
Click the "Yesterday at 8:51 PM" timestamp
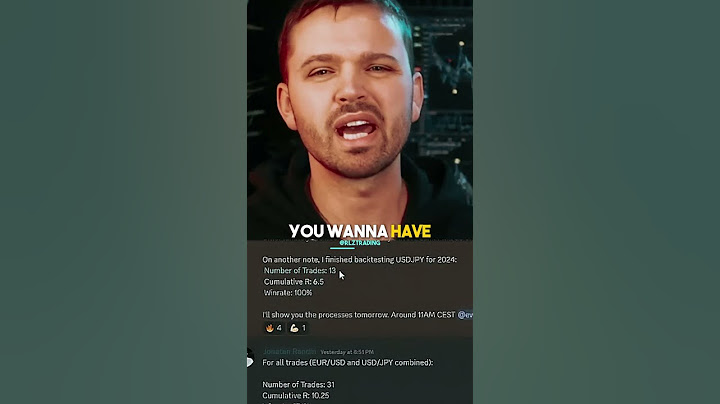click(347, 352)
